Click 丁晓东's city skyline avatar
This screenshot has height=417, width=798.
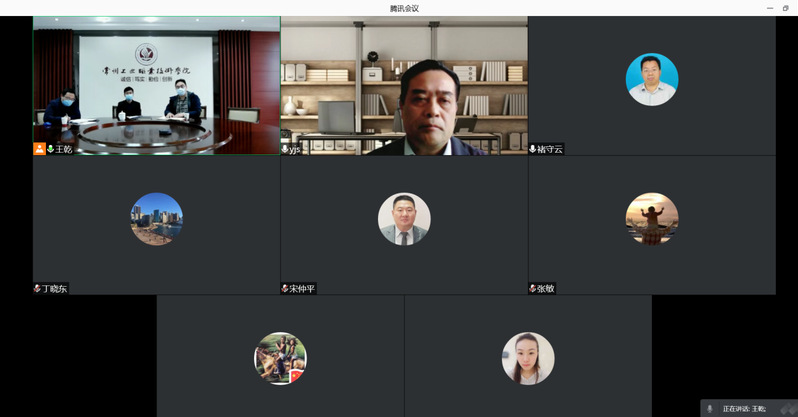[156, 219]
